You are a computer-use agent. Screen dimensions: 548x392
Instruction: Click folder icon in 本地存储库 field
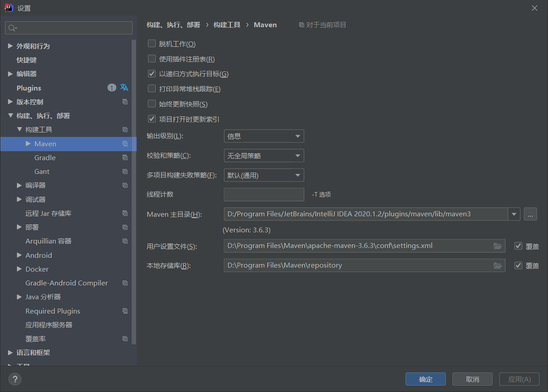pyautogui.click(x=498, y=265)
